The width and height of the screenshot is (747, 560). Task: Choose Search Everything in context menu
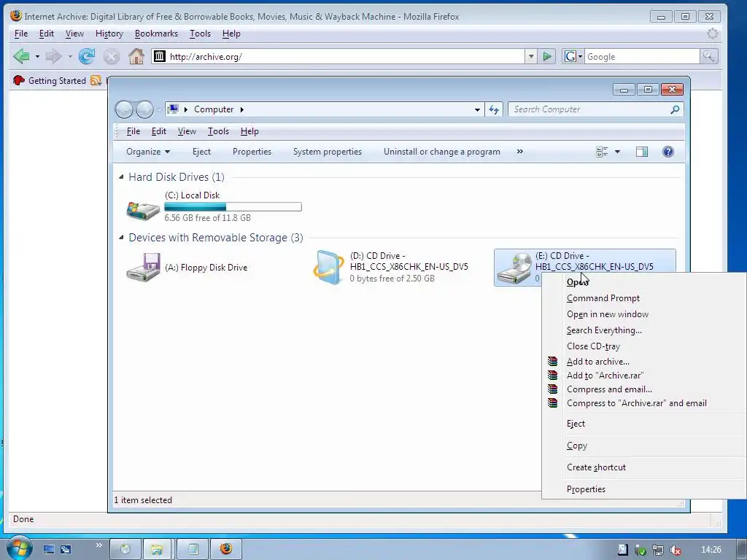(x=643, y=330)
